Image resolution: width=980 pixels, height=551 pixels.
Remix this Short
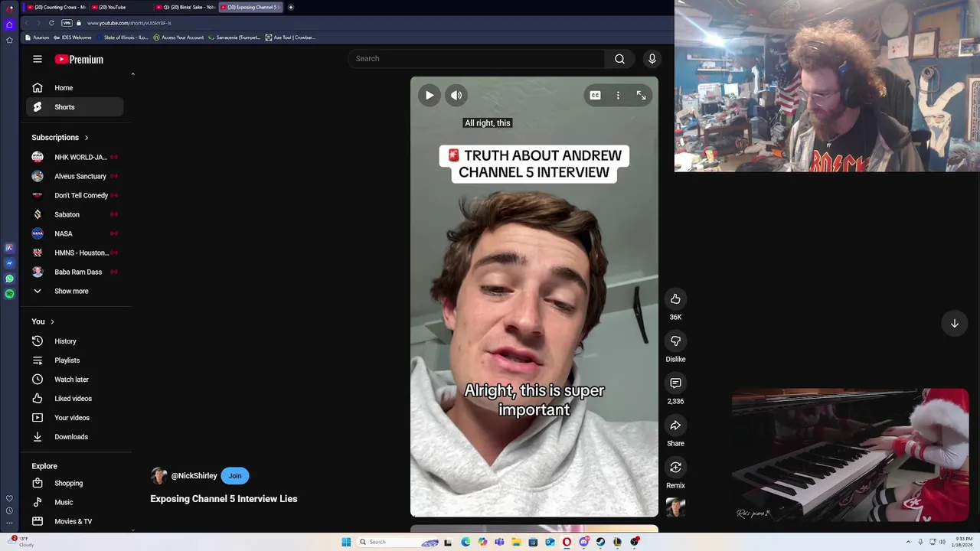point(675,468)
